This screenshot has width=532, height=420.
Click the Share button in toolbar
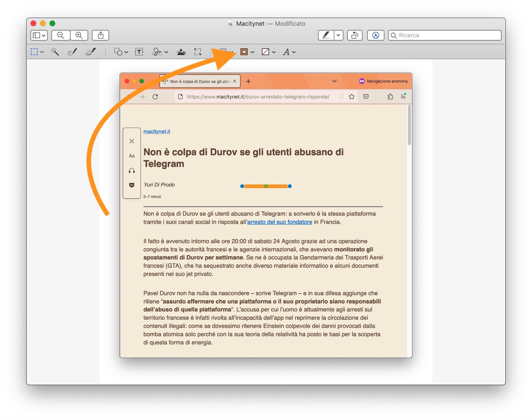[100, 35]
